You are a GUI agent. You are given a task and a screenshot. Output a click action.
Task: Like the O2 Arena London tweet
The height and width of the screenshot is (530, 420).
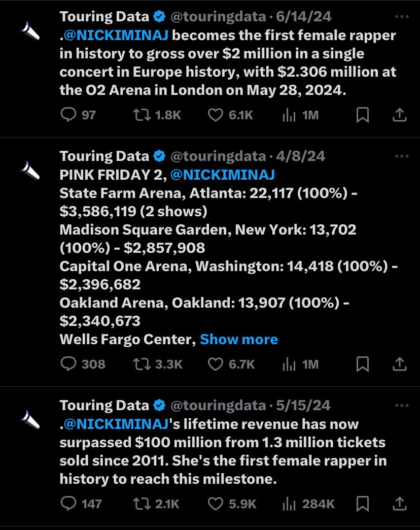tap(216, 115)
